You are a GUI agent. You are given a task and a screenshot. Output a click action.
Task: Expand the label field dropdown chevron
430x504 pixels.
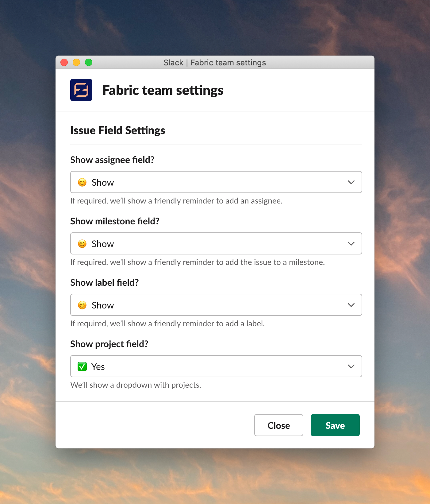coord(351,305)
